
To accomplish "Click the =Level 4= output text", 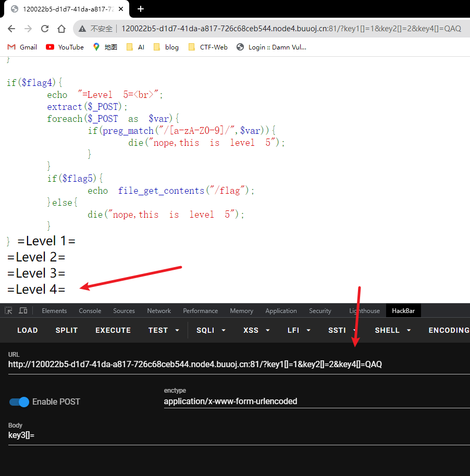I will (36, 290).
